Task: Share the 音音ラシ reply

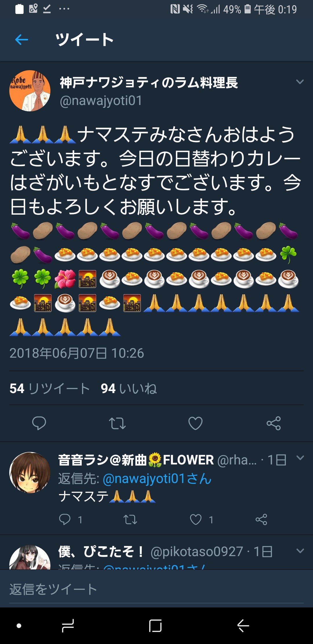Action: (x=261, y=519)
